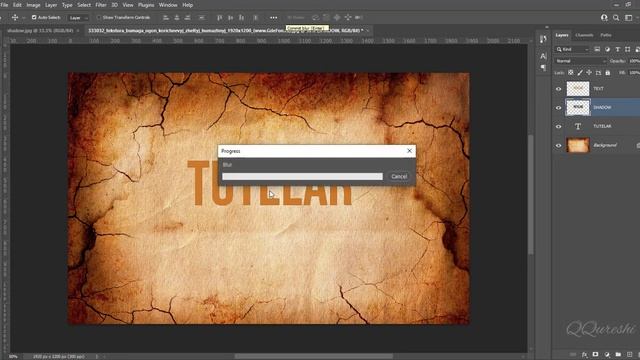This screenshot has width=640, height=360.
Task: Open the Character panel icon in side dock
Action: (x=543, y=56)
